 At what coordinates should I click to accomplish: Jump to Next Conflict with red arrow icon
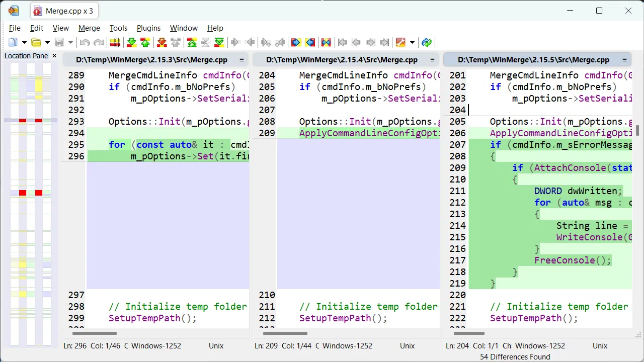[162, 43]
